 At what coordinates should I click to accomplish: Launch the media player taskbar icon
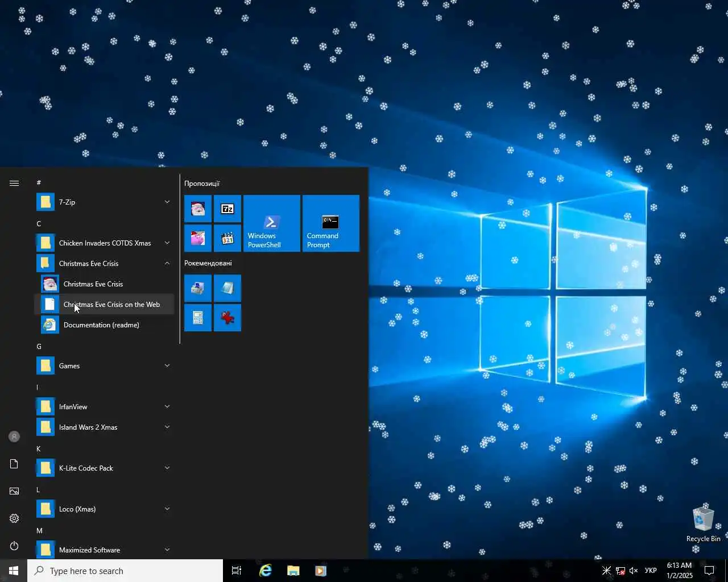(320, 571)
